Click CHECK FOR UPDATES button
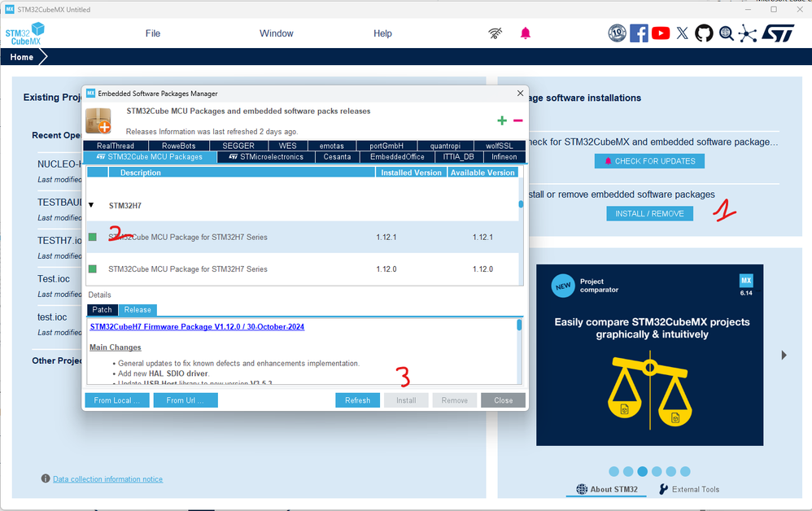Viewport: 812px width, 511px height. click(x=649, y=161)
